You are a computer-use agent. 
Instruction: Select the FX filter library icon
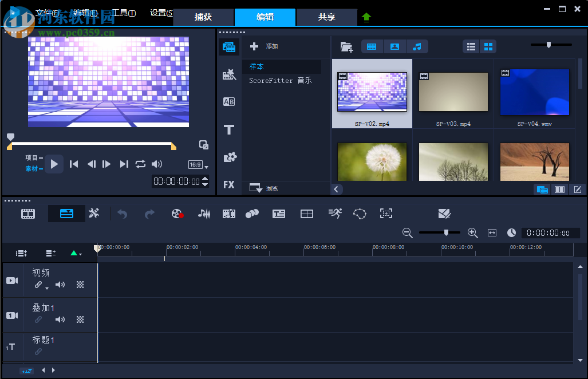pyautogui.click(x=229, y=184)
